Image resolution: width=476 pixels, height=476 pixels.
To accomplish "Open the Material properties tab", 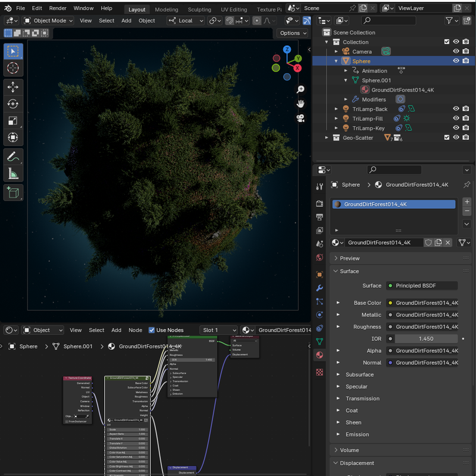I will (x=320, y=355).
